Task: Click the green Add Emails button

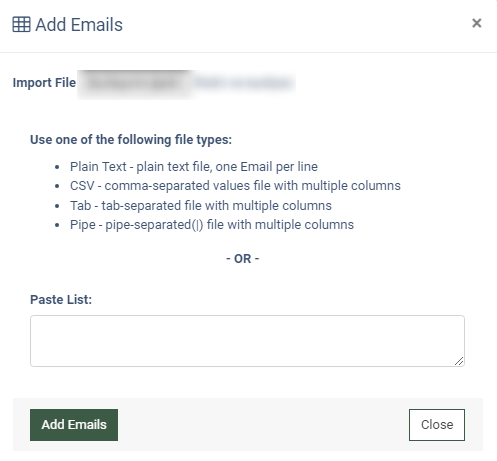Action: (74, 425)
